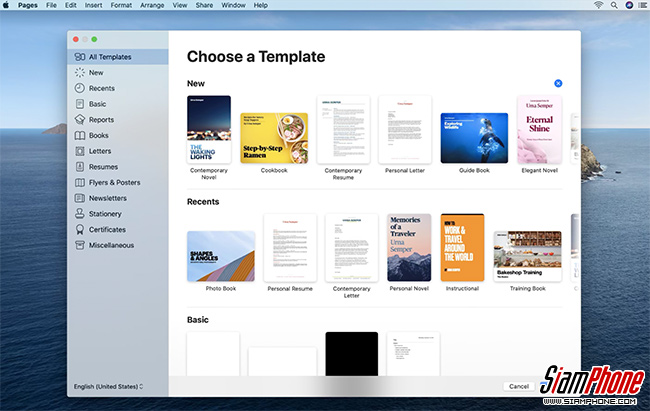The width and height of the screenshot is (650, 411).
Task: Launch Siri from the menu bar
Action: tap(629, 5)
